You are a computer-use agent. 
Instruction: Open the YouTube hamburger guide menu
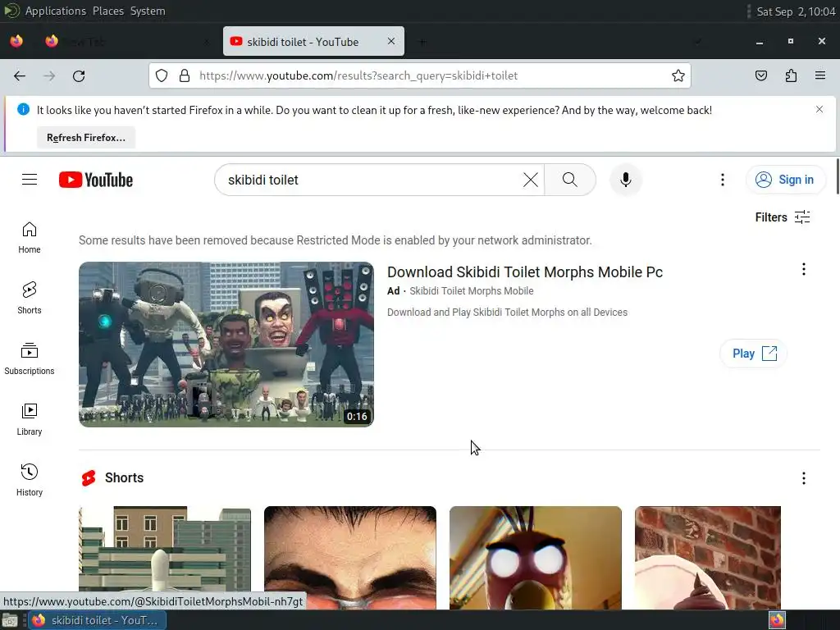pyautogui.click(x=30, y=180)
